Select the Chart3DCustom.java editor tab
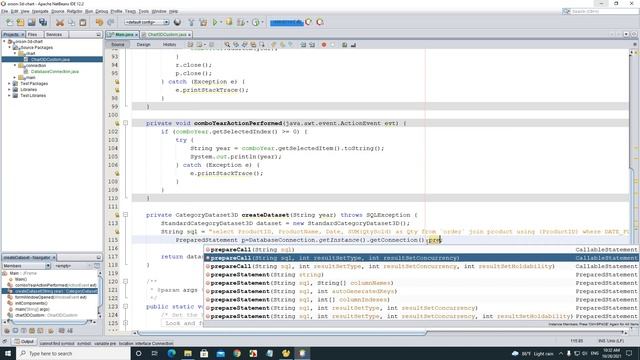The height and width of the screenshot is (360, 640). [x=167, y=35]
